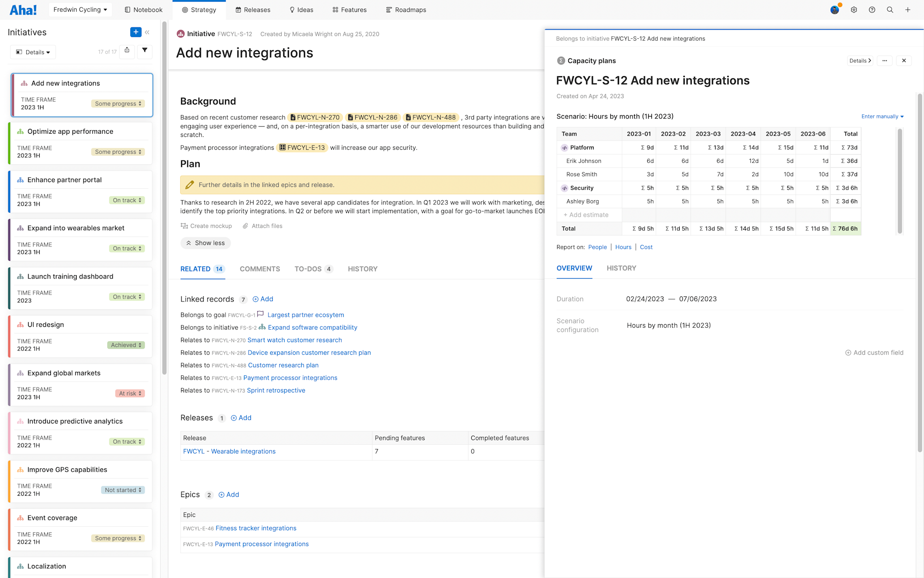Switch to the Roadmaps menu
The image size is (924, 578).
pyautogui.click(x=406, y=10)
